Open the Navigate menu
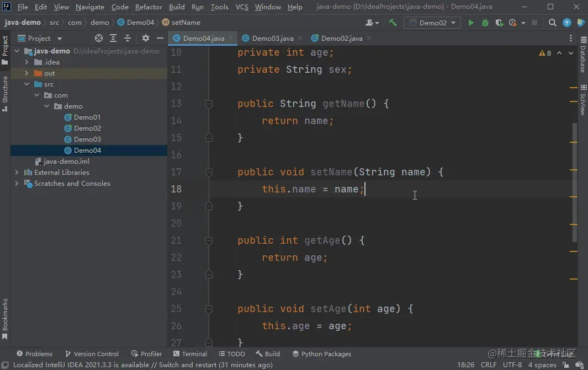588x370 pixels. 90,7
